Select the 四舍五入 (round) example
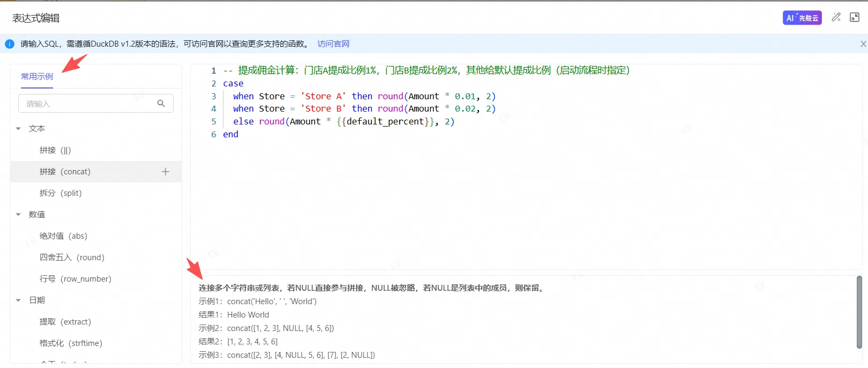 point(72,257)
